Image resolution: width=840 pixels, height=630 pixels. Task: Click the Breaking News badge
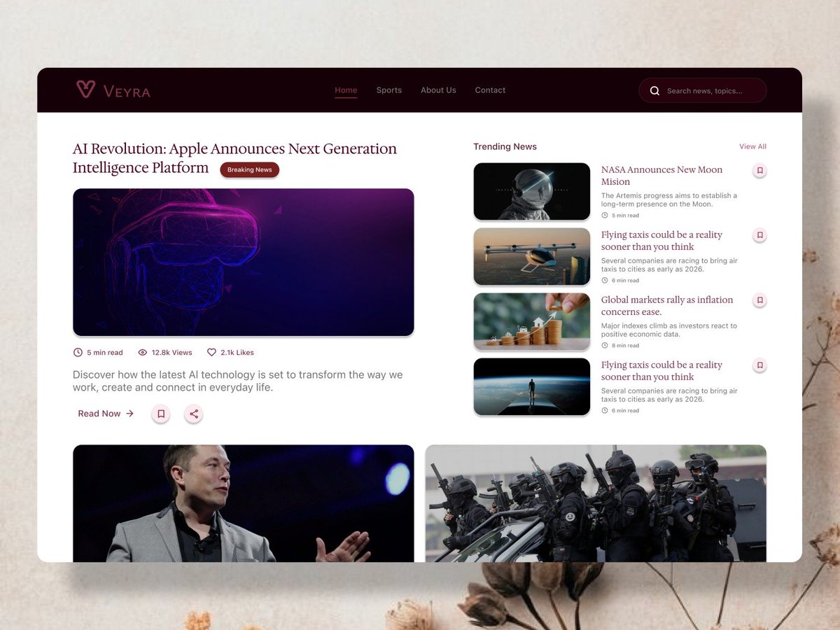pyautogui.click(x=249, y=170)
